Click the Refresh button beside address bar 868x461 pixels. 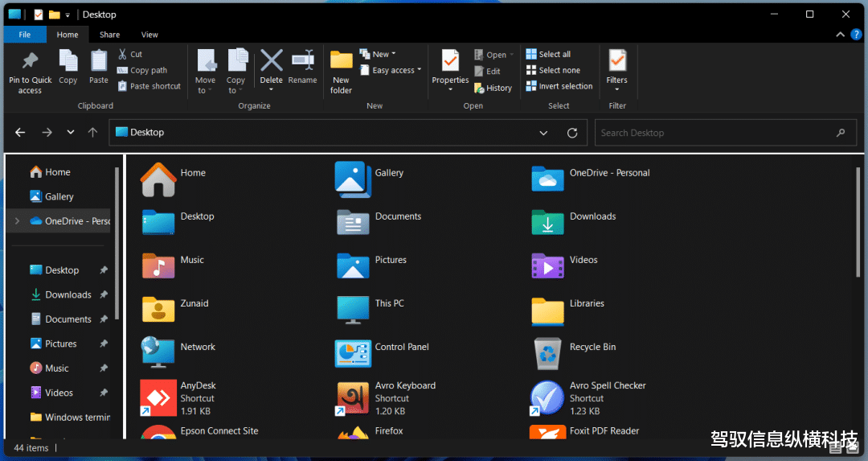[x=572, y=133]
